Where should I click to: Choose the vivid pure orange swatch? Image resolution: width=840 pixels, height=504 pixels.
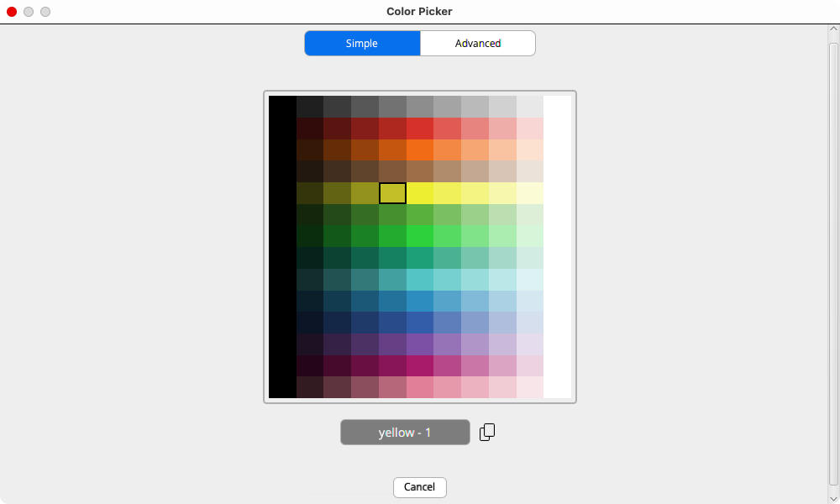[420, 150]
